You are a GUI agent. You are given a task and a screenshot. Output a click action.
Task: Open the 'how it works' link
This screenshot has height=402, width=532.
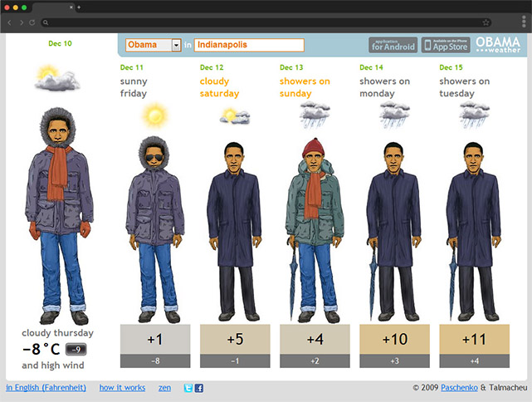[122, 388]
